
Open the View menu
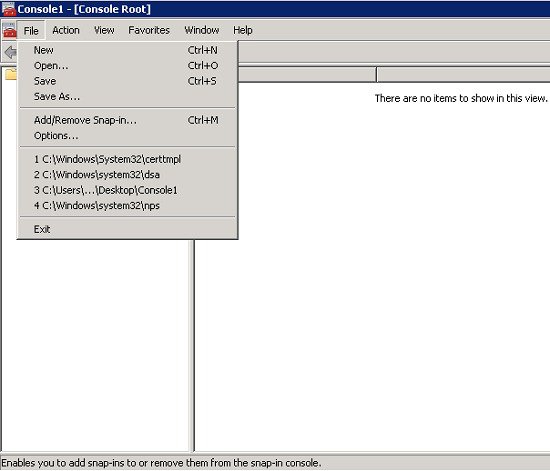(x=104, y=31)
